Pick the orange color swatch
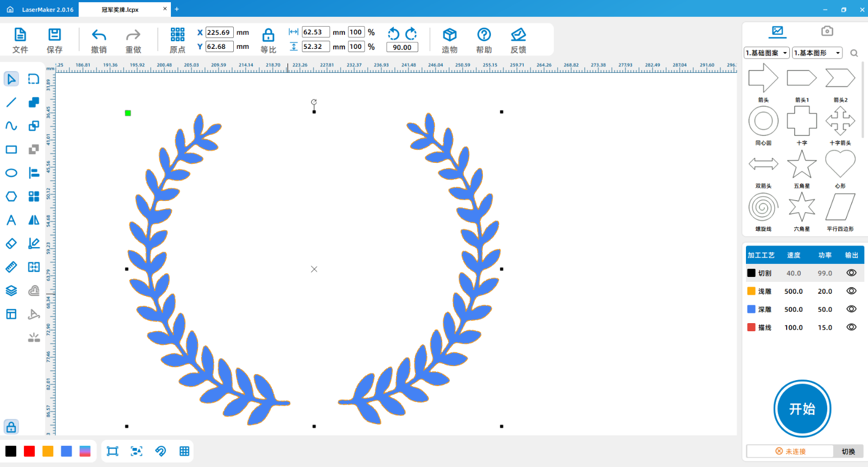 pyautogui.click(x=48, y=451)
